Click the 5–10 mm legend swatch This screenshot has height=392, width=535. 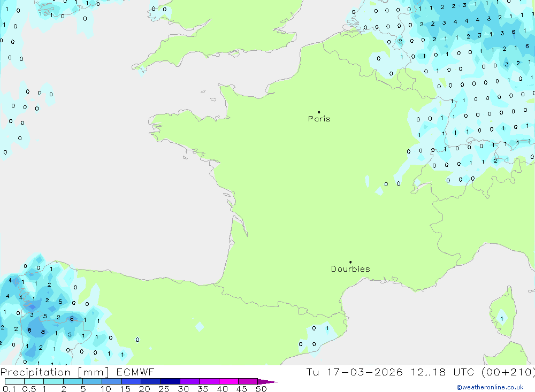click(x=93, y=381)
